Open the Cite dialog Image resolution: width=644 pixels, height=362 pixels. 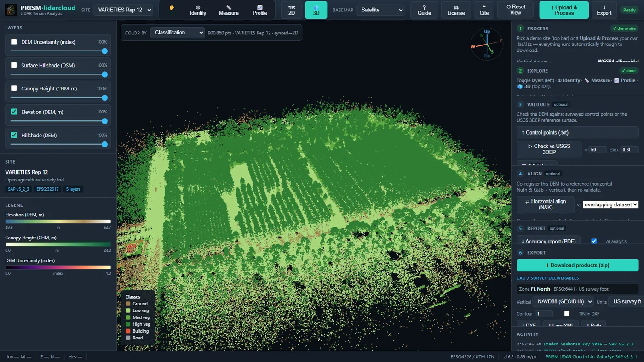click(484, 10)
